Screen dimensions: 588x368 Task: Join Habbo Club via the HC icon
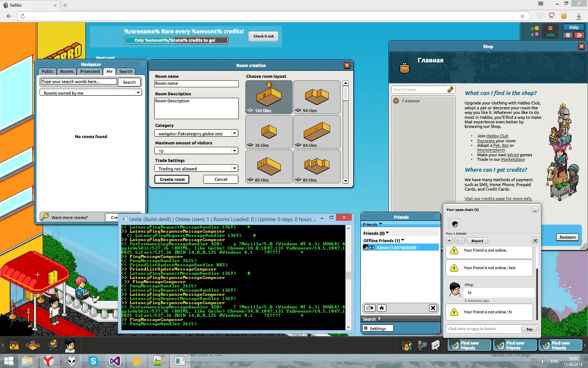point(550,31)
